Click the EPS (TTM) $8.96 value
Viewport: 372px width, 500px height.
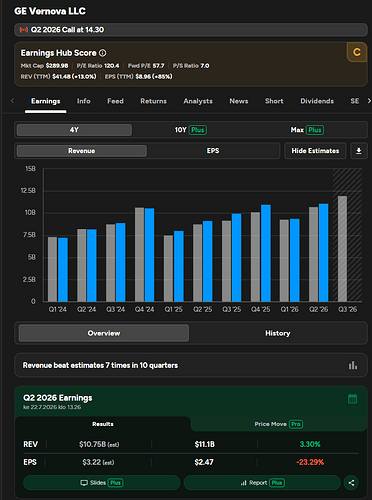click(x=154, y=76)
